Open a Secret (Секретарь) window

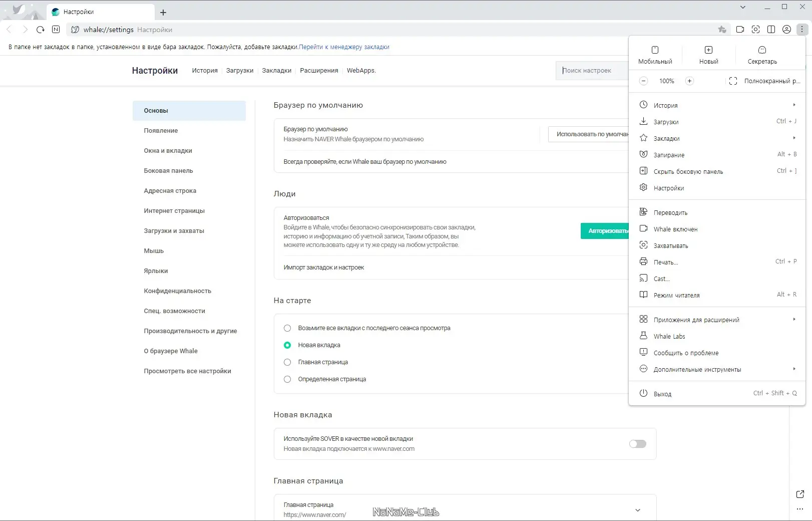pos(762,55)
